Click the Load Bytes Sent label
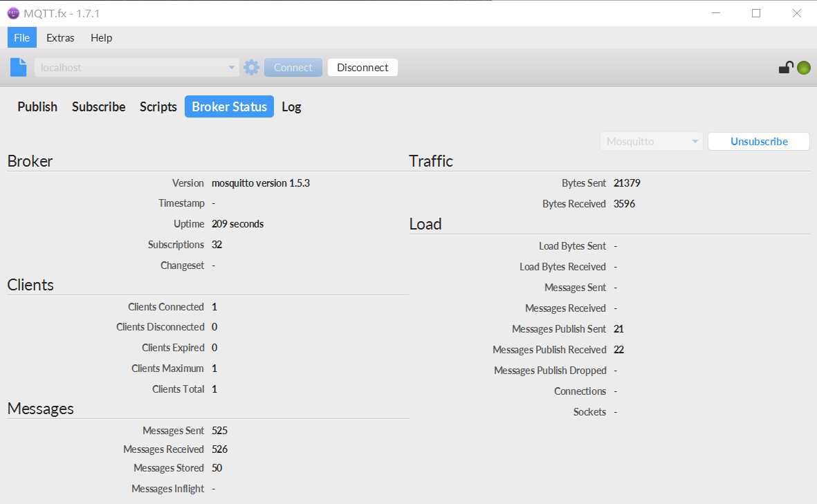This screenshot has height=504, width=817. (x=572, y=246)
